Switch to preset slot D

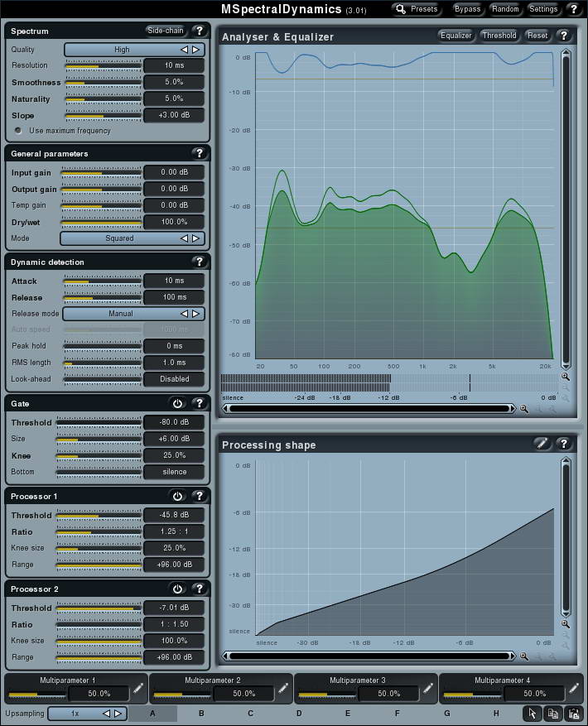point(299,714)
